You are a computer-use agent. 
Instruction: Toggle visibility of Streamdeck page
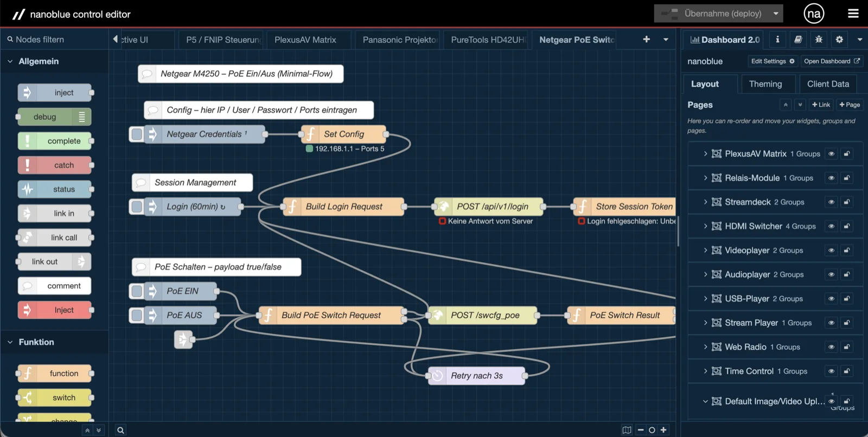tap(831, 202)
